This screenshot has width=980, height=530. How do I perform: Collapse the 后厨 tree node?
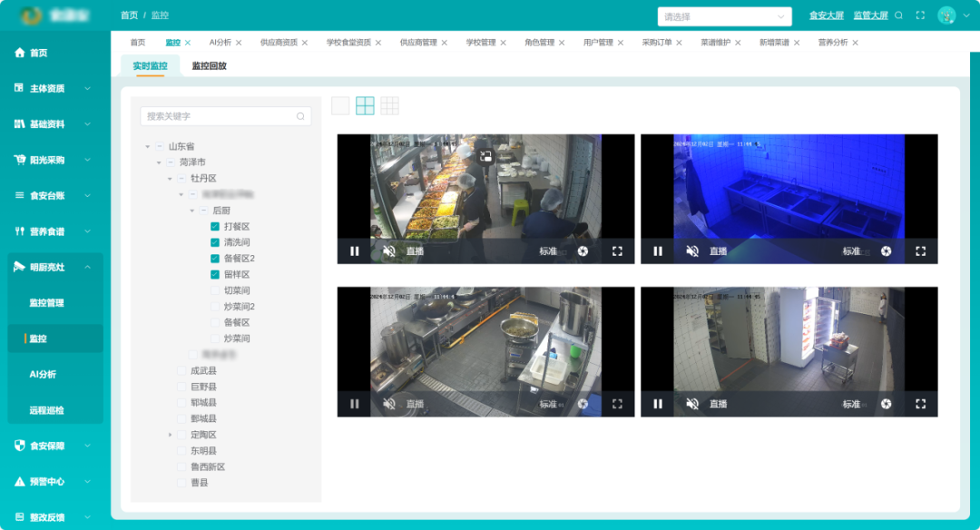coord(192,211)
